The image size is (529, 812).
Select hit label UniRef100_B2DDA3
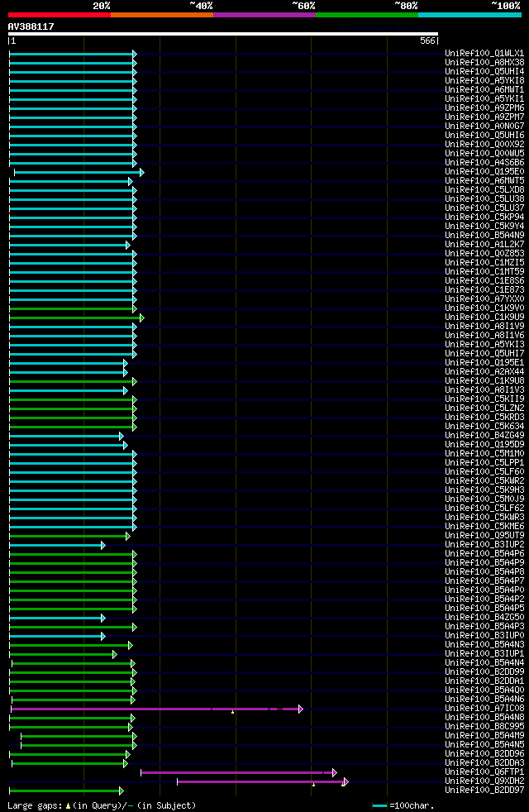(484, 763)
